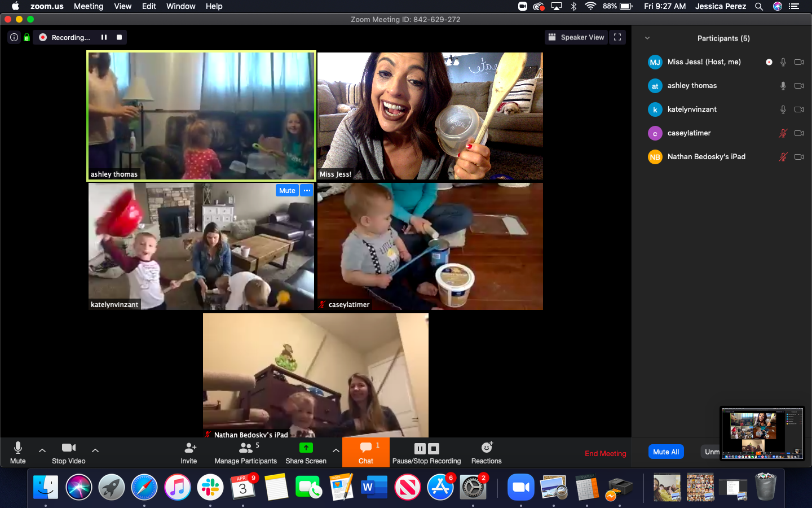812x508 pixels.
Task: Open the Window menu
Action: click(180, 6)
